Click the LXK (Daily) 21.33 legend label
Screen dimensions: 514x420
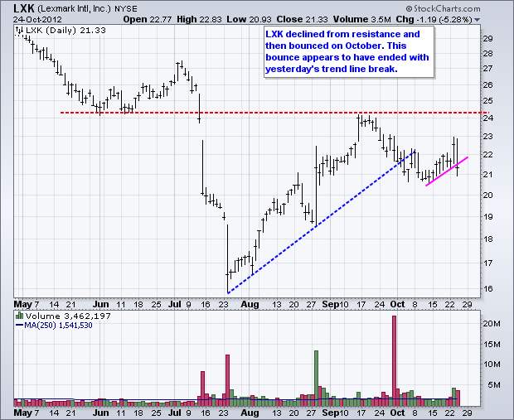click(65, 30)
